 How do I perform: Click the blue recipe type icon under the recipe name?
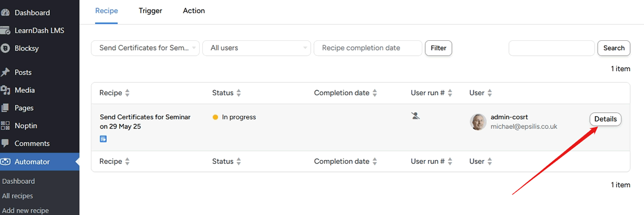click(103, 139)
